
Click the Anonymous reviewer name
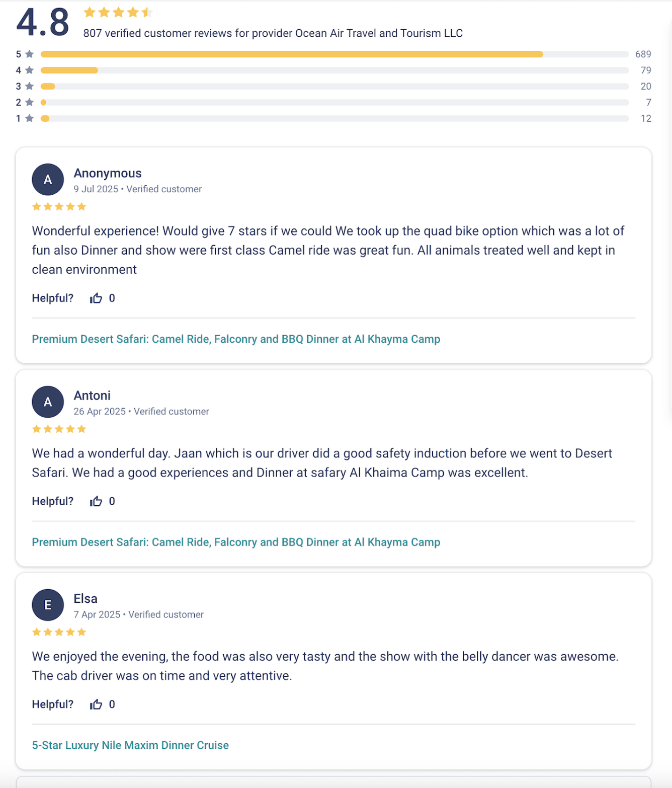108,173
